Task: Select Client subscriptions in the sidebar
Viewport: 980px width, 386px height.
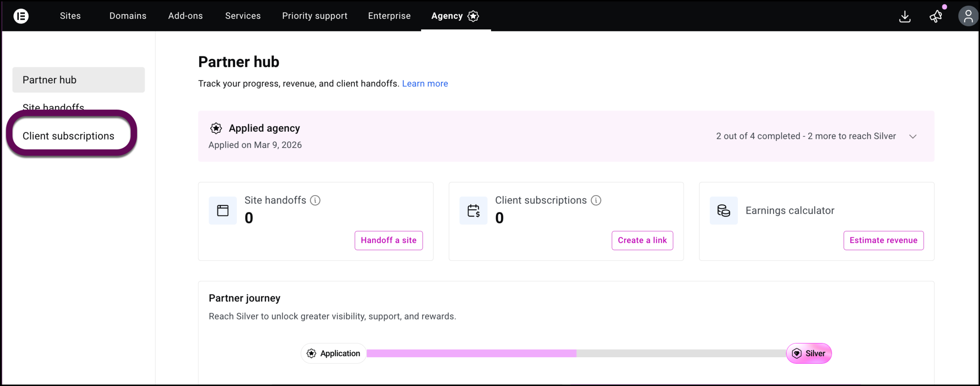Action: [68, 136]
